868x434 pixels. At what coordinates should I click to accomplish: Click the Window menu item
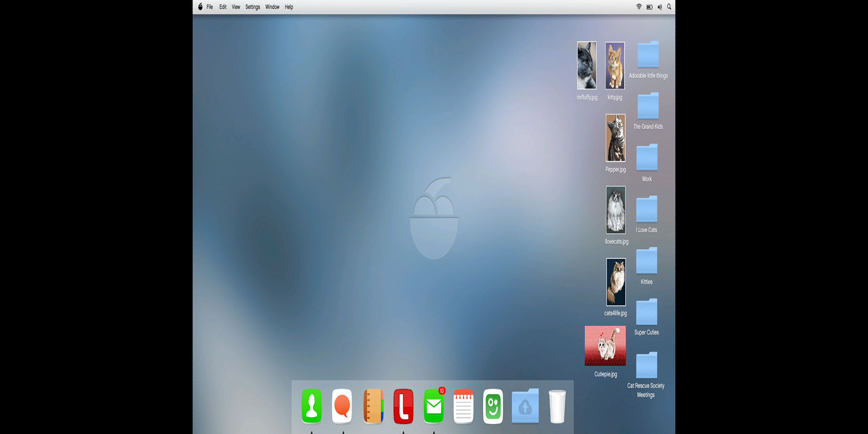click(272, 7)
